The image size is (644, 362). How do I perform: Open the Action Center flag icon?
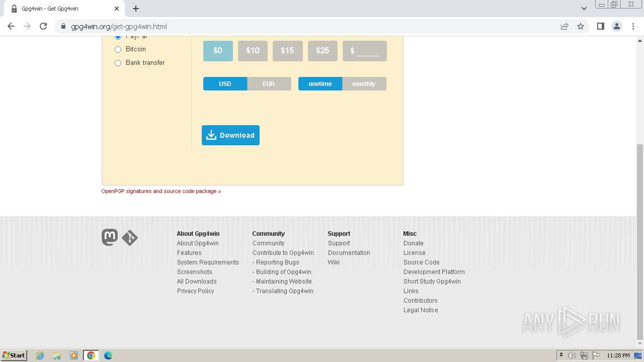point(596,355)
